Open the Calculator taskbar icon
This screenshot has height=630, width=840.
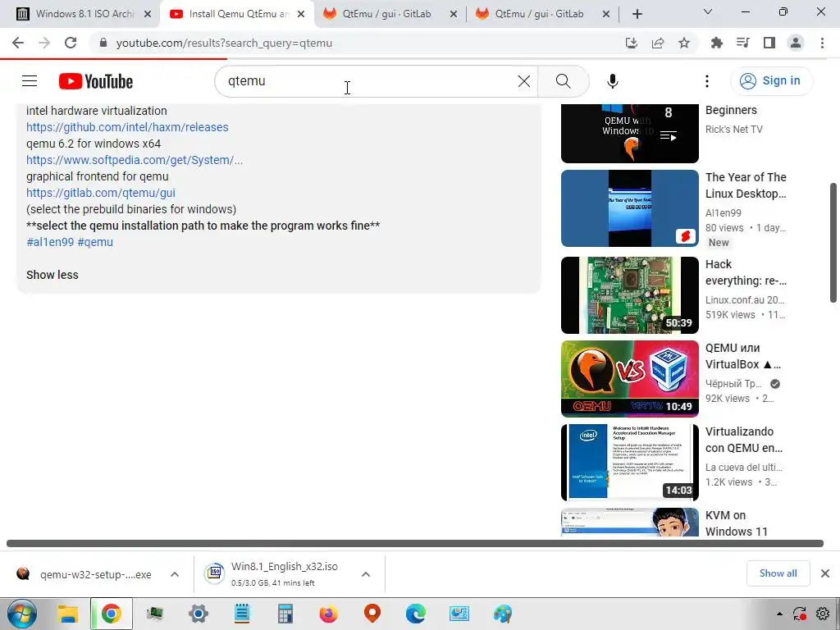285,614
